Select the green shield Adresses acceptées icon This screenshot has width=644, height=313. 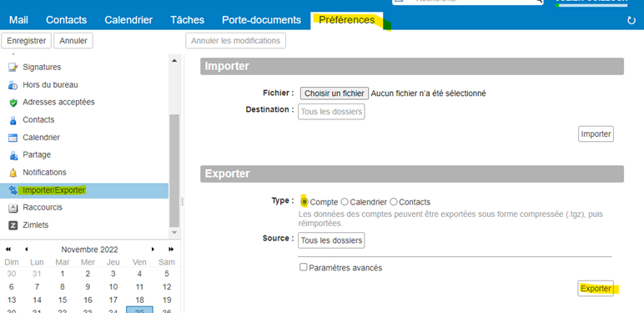pos(13,103)
